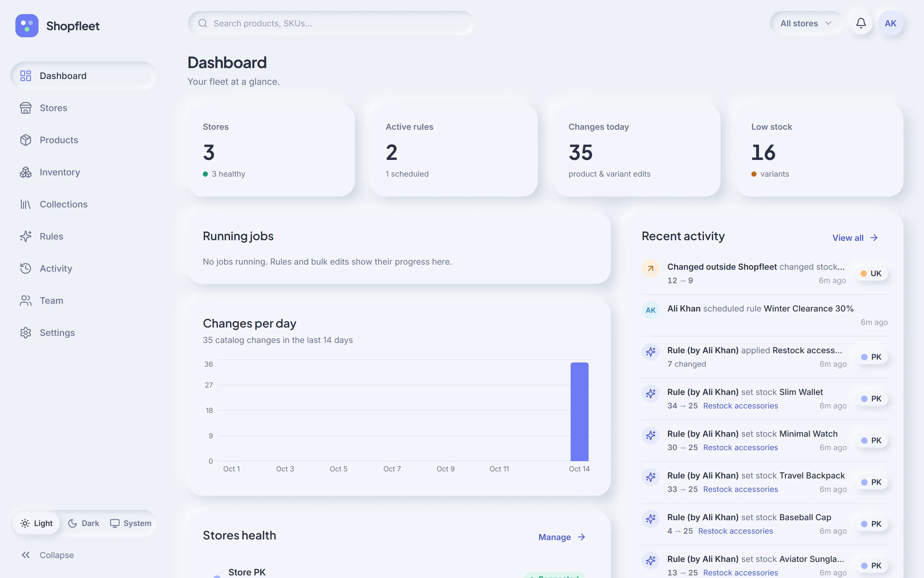
Task: Click the outside-change arrow icon in activity
Action: (651, 269)
